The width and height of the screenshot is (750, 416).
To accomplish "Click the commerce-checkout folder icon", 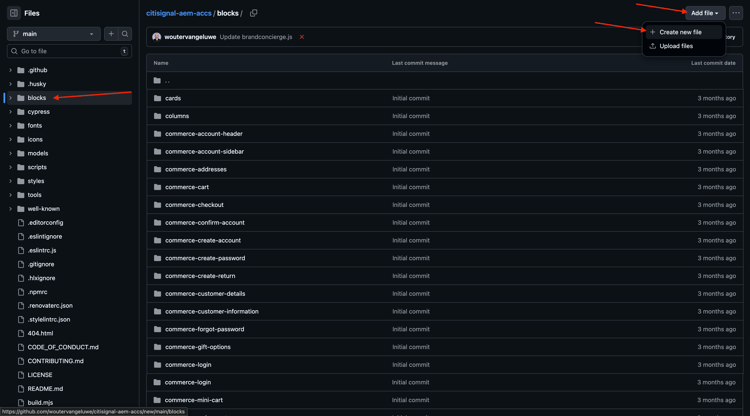I will pyautogui.click(x=157, y=205).
